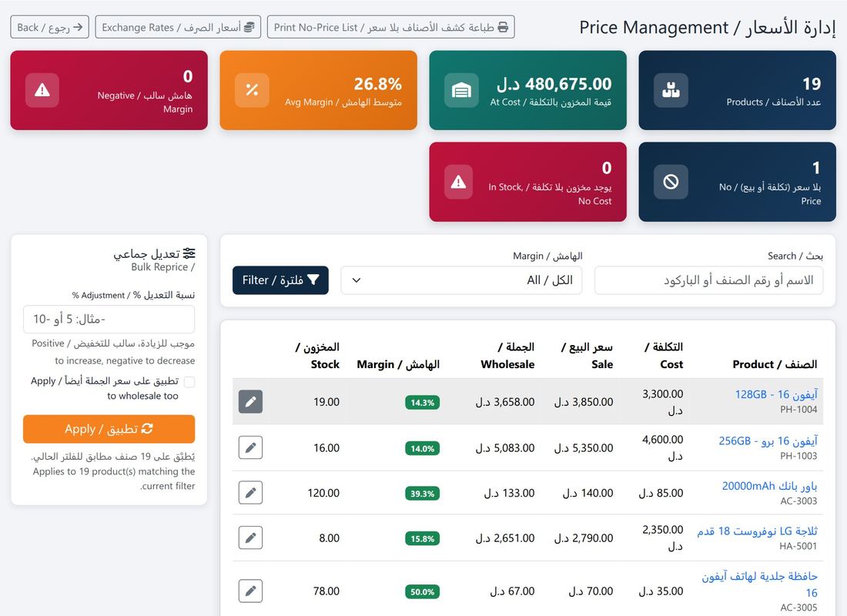Screen dimensions: 847x616
Task: Click the ban icon on No Price card
Action: [x=671, y=182]
